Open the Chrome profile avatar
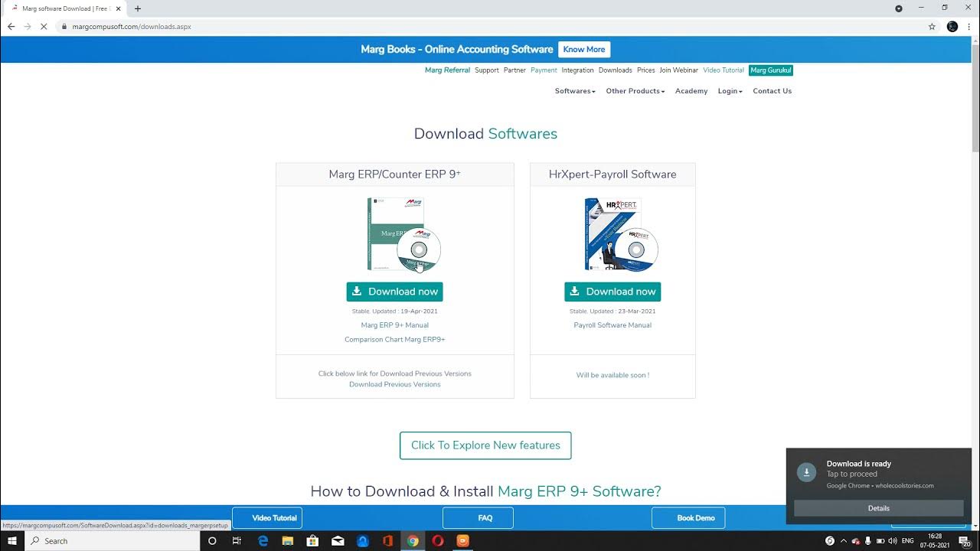 [x=952, y=26]
